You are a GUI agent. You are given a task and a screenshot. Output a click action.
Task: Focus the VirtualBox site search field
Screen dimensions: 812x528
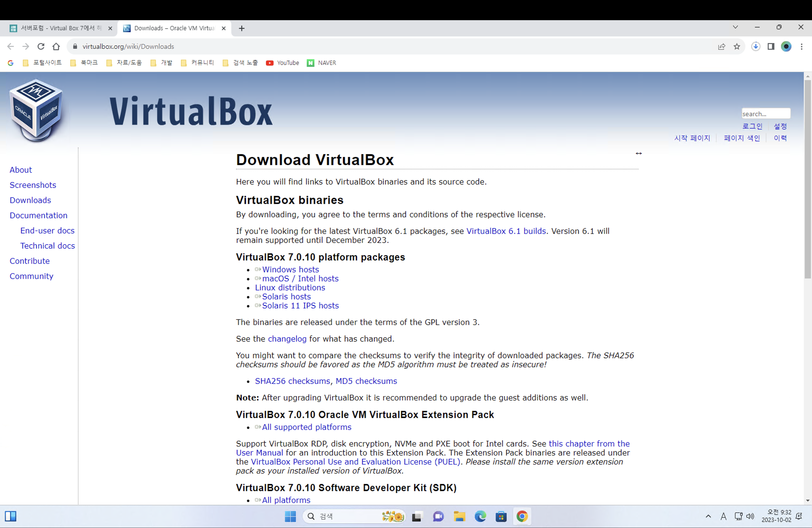[x=766, y=113]
